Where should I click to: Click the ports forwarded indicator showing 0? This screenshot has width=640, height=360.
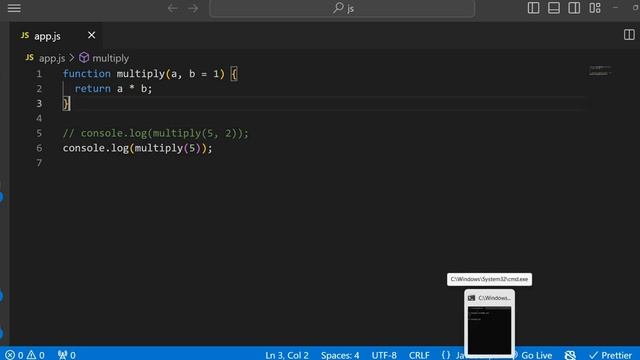67,355
